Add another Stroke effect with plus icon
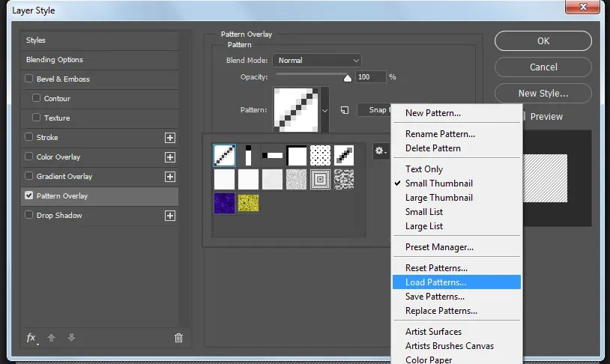 170,138
